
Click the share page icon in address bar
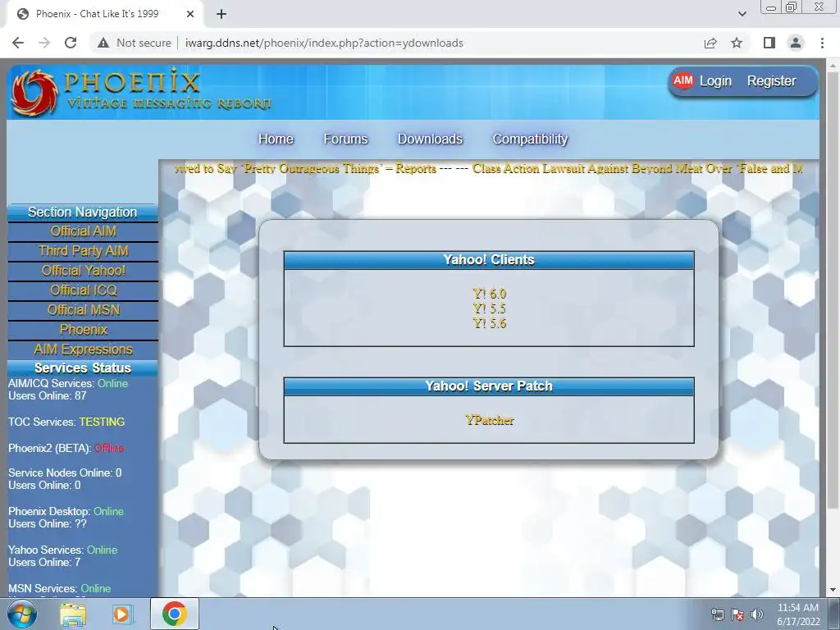710,43
